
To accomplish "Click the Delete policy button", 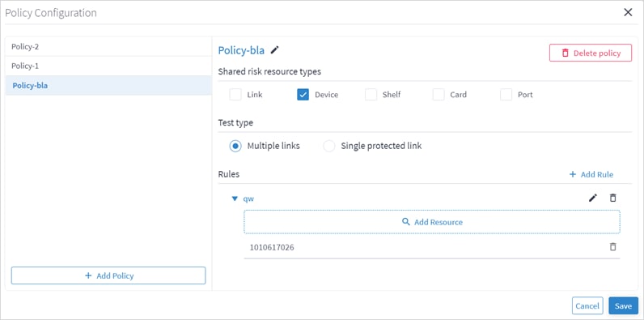I will point(591,53).
